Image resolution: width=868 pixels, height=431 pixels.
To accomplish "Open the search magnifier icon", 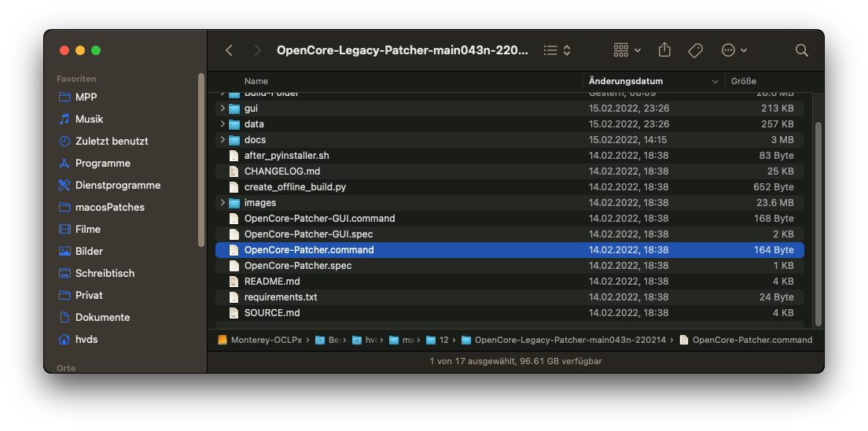I will (x=801, y=50).
